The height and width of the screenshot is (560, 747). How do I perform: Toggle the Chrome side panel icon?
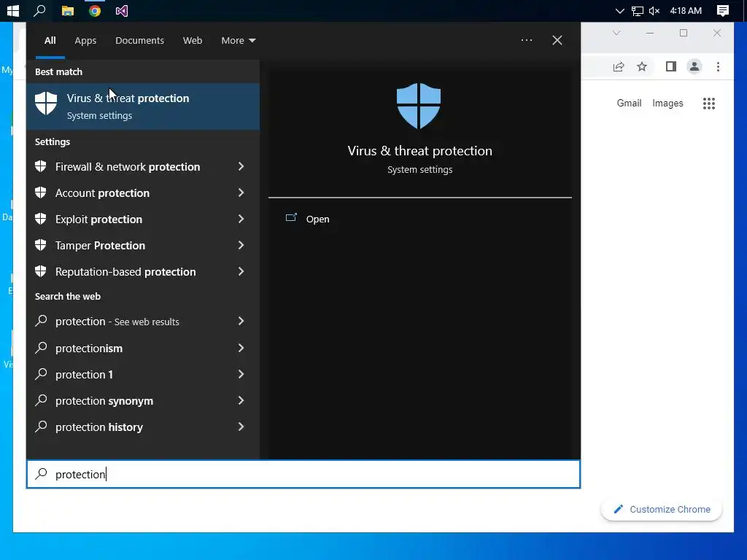(671, 66)
